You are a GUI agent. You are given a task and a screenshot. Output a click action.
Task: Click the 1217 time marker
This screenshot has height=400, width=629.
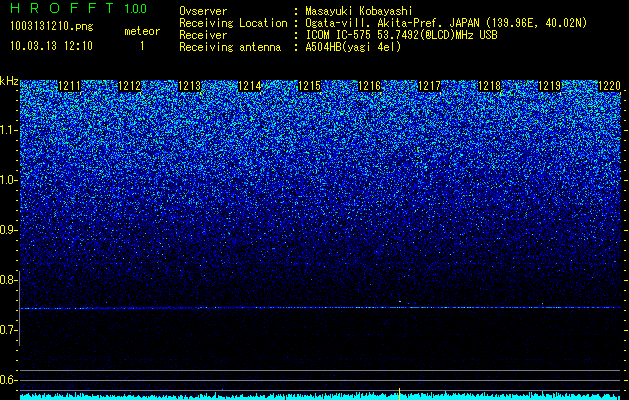430,86
